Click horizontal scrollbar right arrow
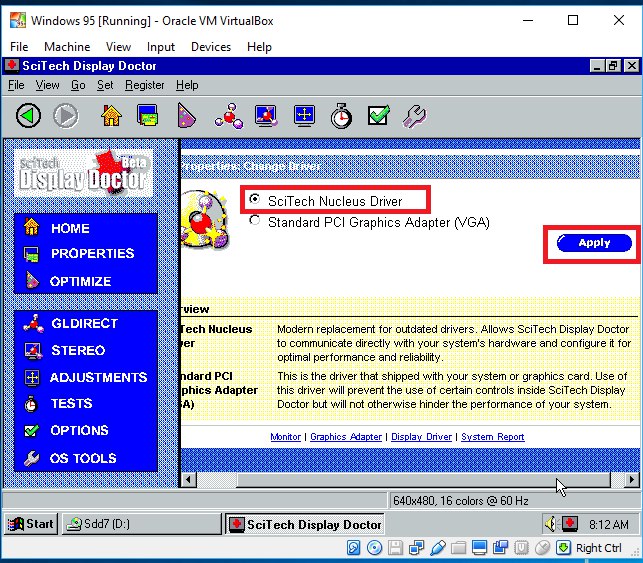The image size is (643, 563). tap(632, 479)
